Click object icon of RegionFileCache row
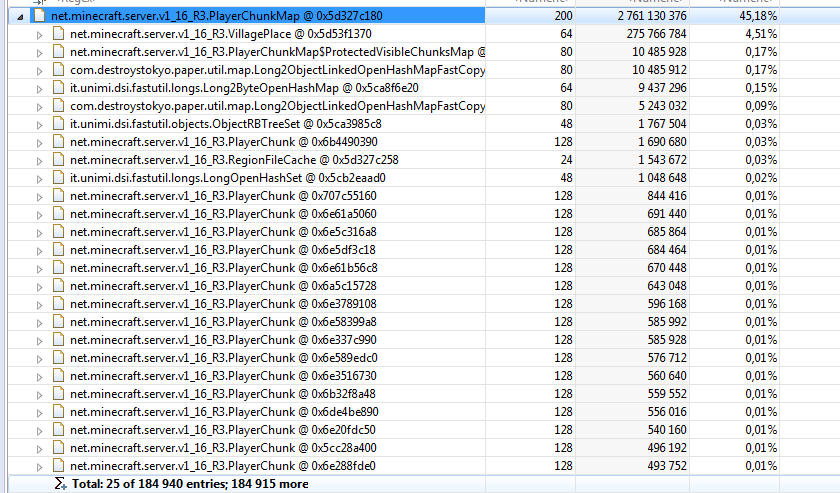The image size is (840, 493). (x=58, y=160)
